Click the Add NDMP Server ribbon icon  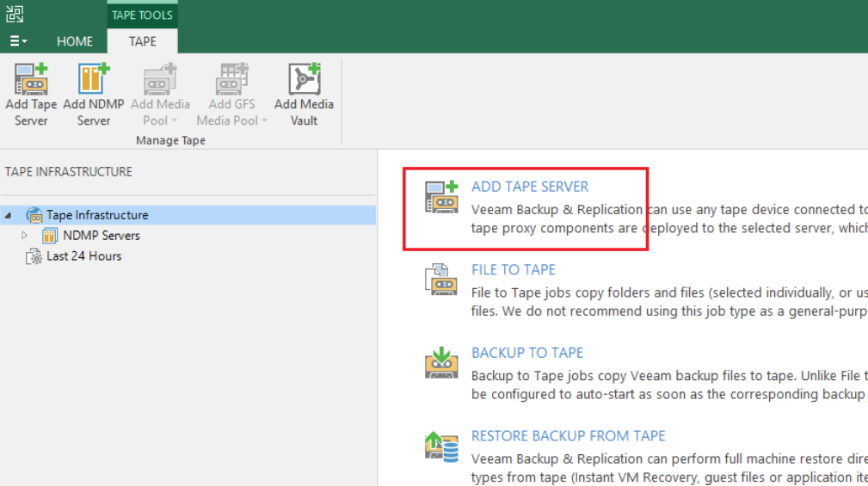coord(94,78)
